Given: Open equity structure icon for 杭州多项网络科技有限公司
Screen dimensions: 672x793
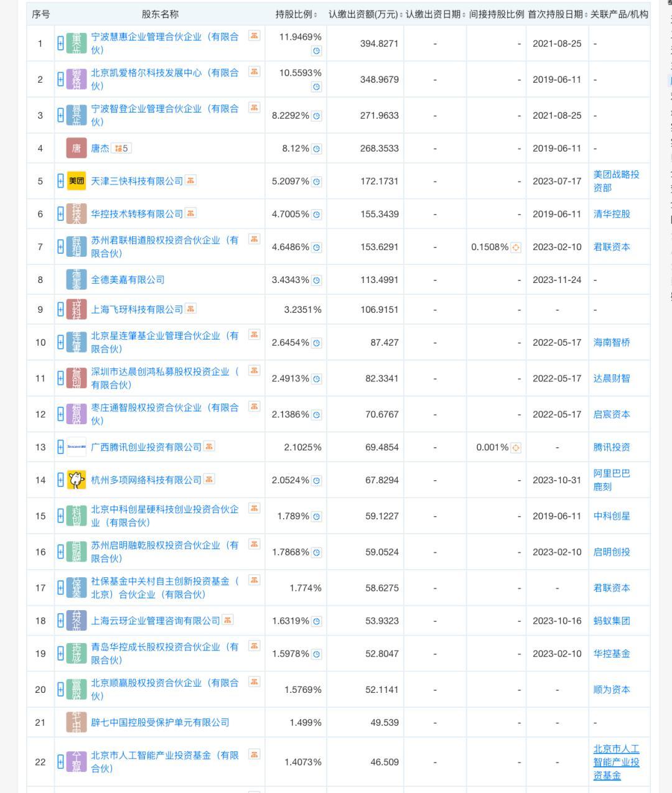Looking at the screenshot, I should coord(209,479).
